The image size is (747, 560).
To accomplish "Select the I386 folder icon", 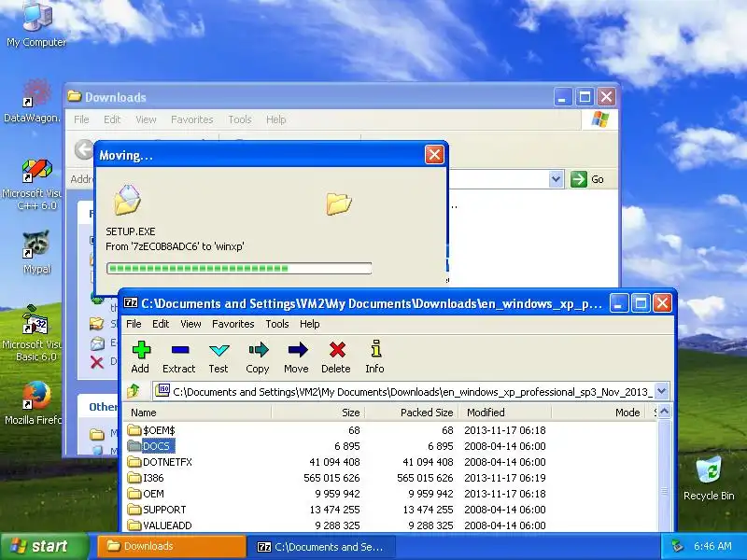I will click(x=134, y=478).
